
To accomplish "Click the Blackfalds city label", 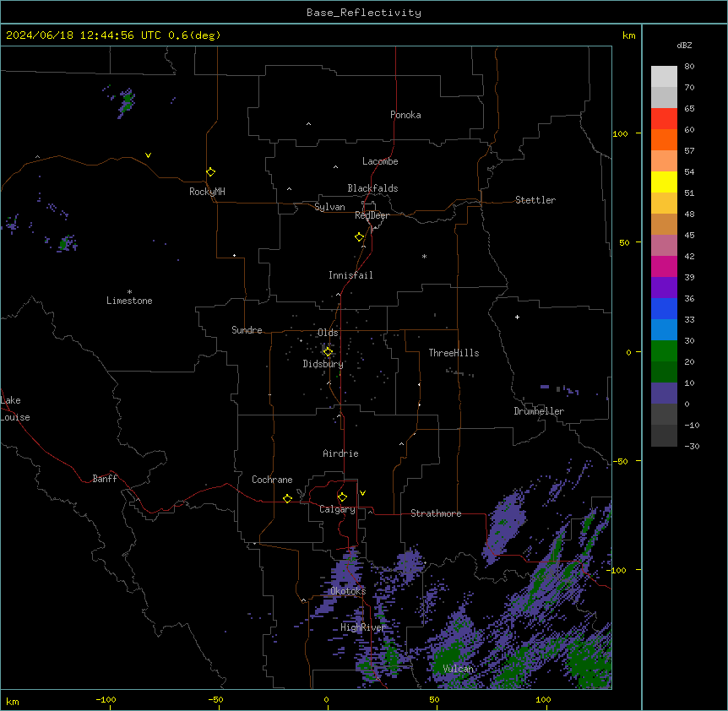I will pos(372,188).
